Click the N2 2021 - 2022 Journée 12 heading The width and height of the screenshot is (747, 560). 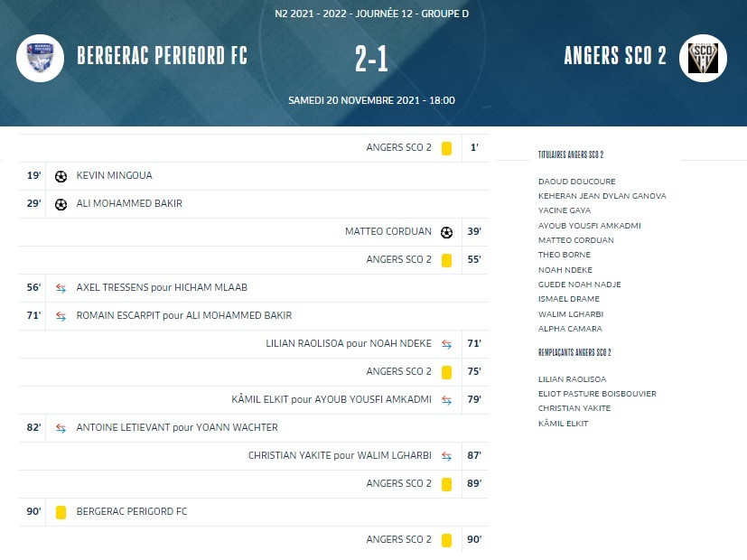pyautogui.click(x=371, y=14)
